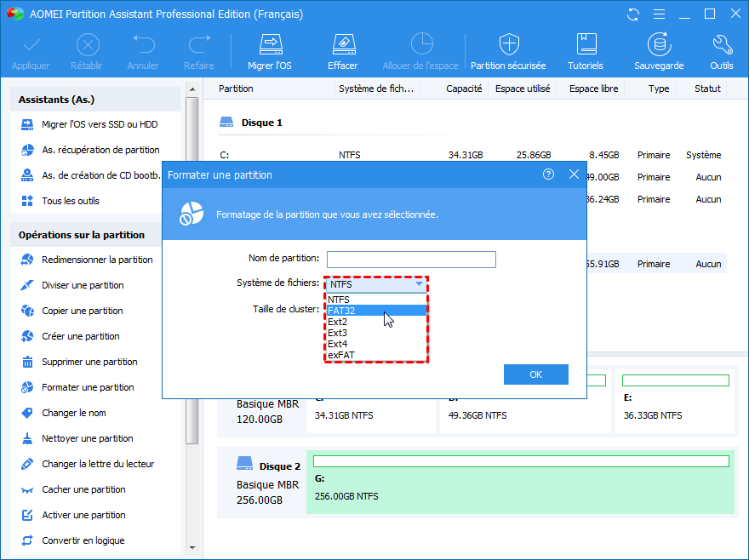Collapse the Système de fichiers dropdown arrow

419,284
